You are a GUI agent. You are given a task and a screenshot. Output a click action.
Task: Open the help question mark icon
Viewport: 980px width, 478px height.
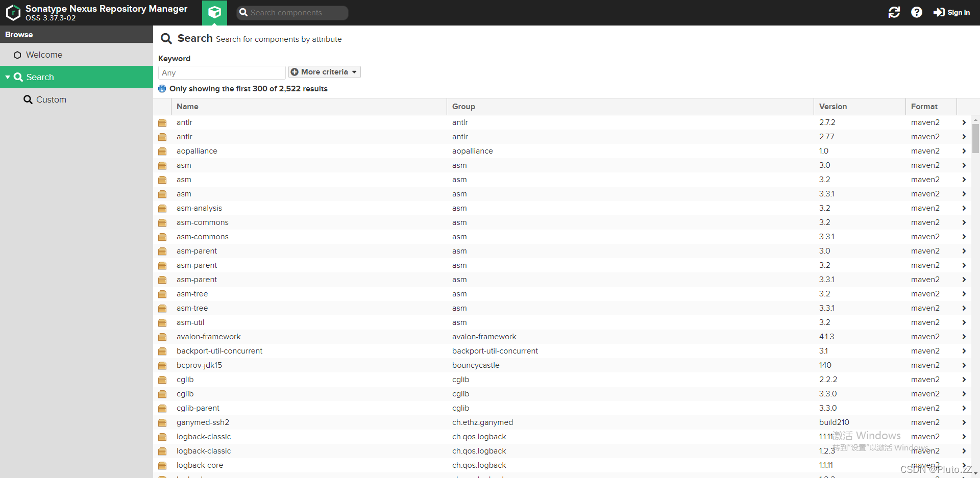coord(917,12)
